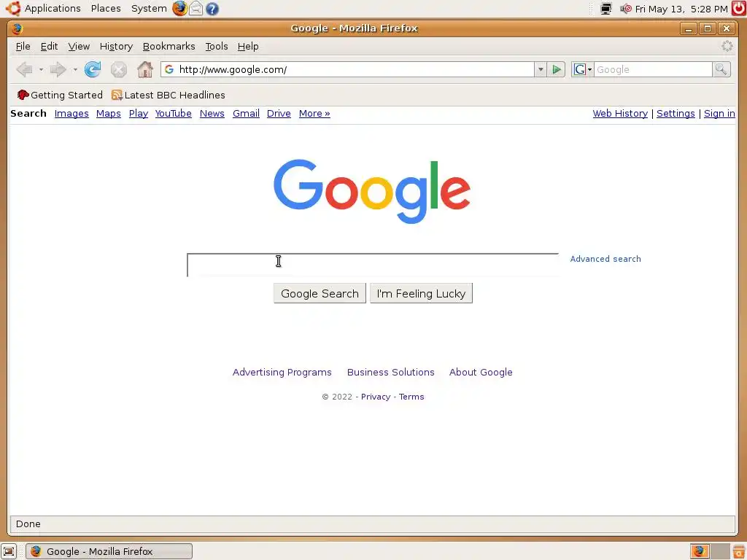Click the toolbar Google search field
Image resolution: width=747 pixels, height=560 pixels.
click(653, 69)
